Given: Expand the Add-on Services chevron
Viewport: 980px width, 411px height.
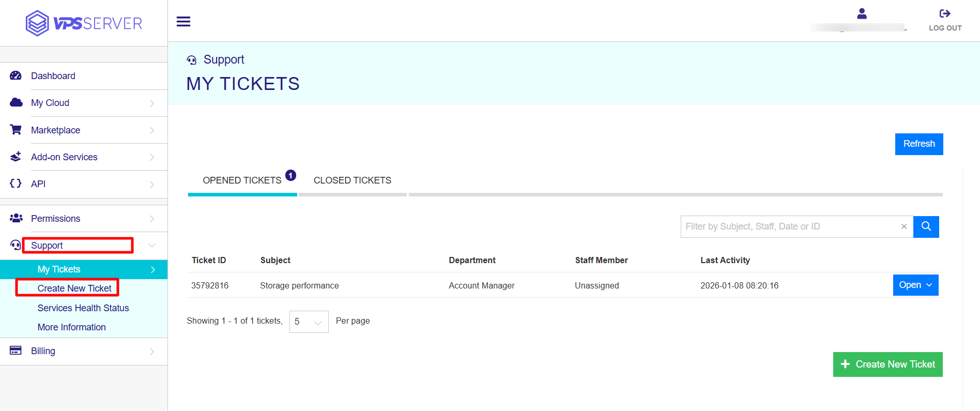Looking at the screenshot, I should point(152,157).
